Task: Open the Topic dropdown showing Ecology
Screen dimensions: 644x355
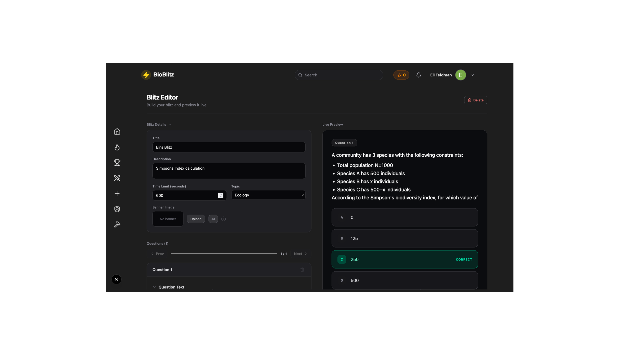Action: tap(268, 195)
